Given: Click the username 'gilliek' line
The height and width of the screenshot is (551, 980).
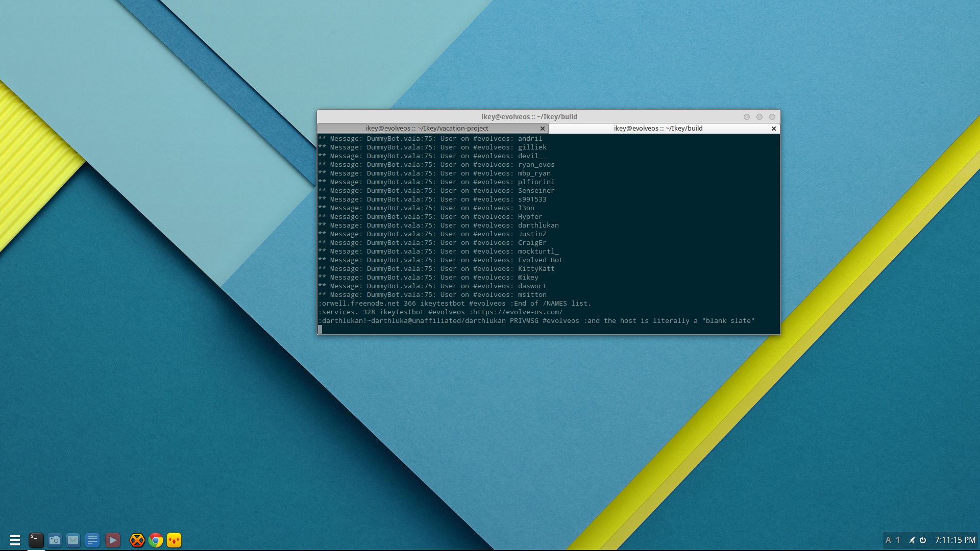Looking at the screenshot, I should 532,147.
